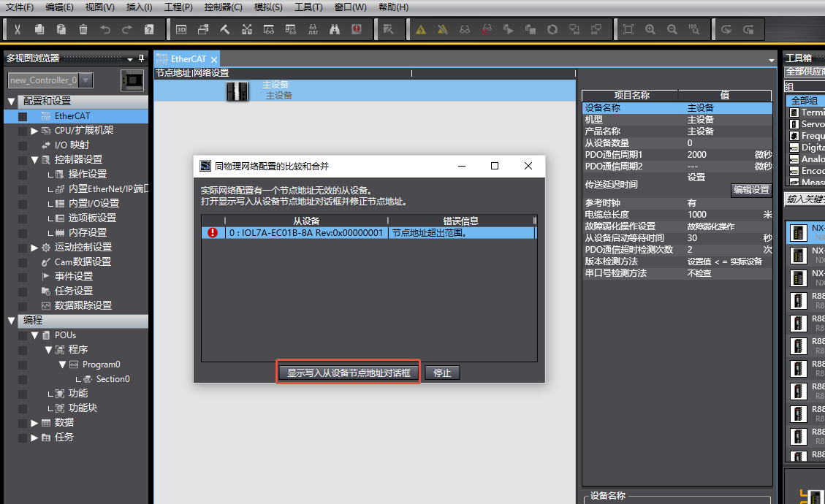
Task: Open the 3D view toolbar icon
Action: point(180,30)
